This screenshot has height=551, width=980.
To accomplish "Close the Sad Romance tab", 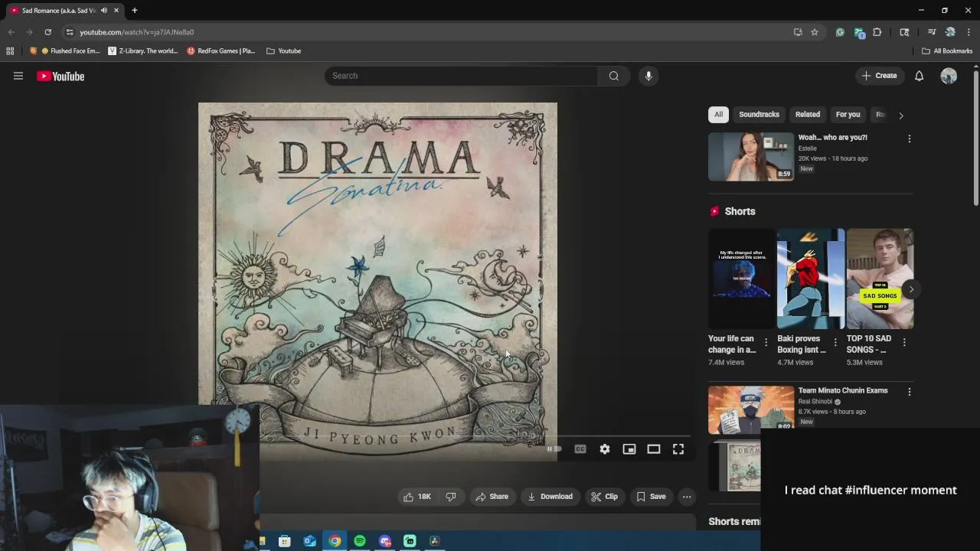I will coord(116,11).
